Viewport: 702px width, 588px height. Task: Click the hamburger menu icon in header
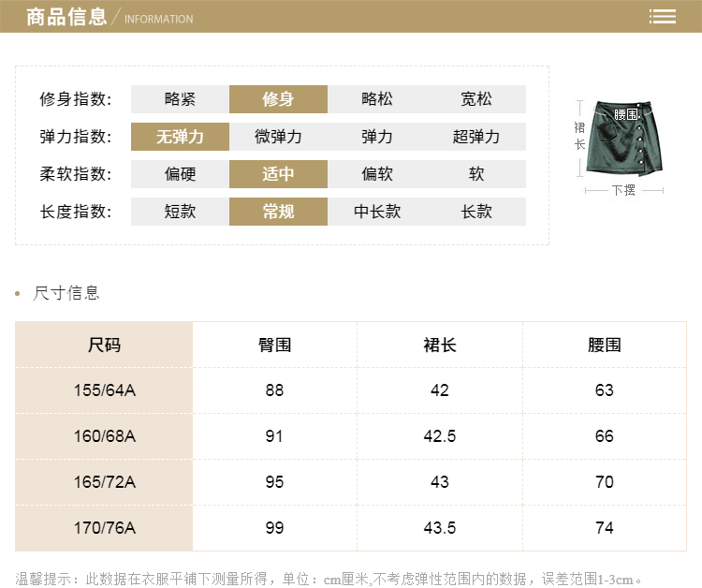pyautogui.click(x=663, y=17)
